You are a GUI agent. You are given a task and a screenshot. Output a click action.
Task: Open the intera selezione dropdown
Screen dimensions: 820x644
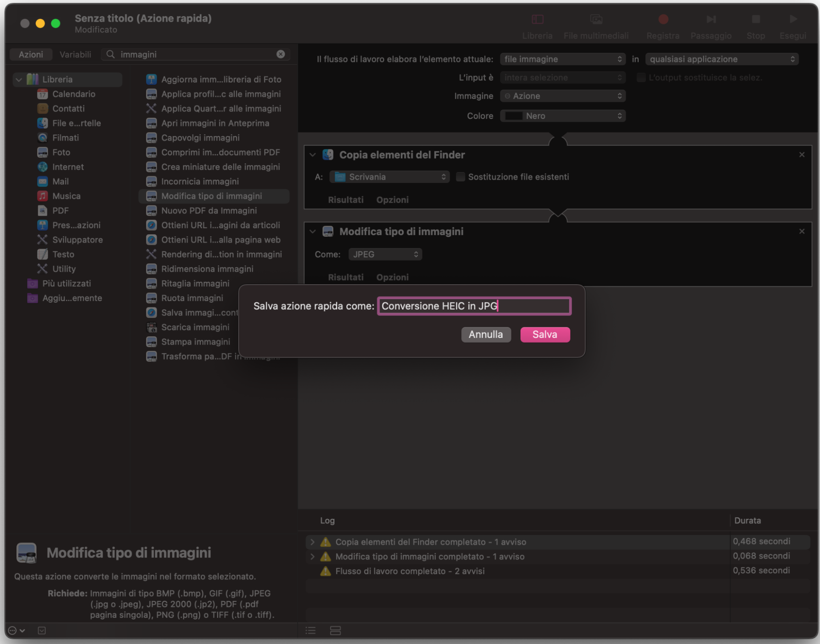pos(562,78)
